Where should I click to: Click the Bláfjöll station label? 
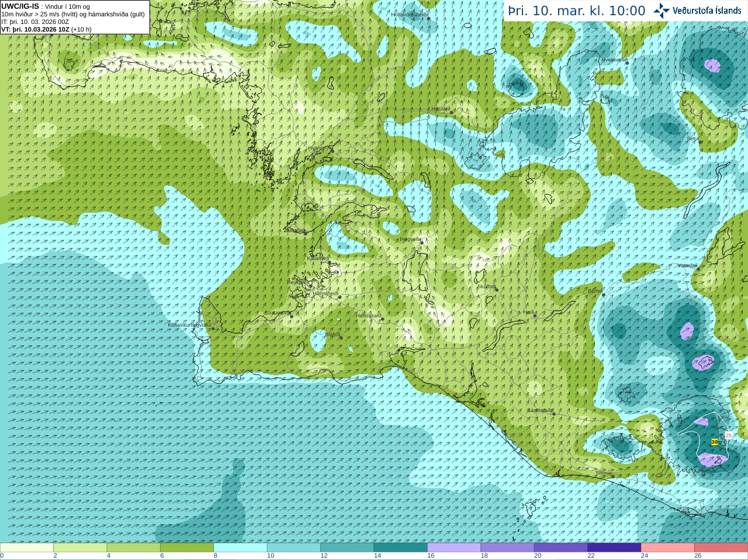click(333, 334)
